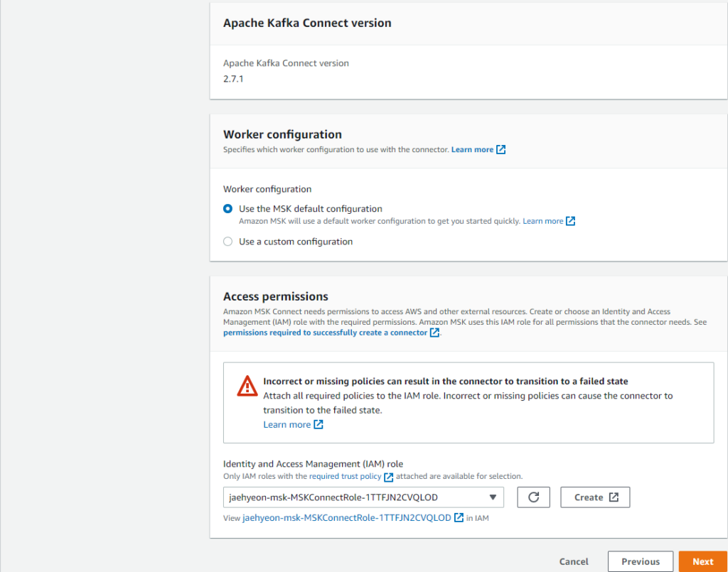Click the 'Access permissions' section heading
This screenshot has height=572, width=728.
pos(275,296)
